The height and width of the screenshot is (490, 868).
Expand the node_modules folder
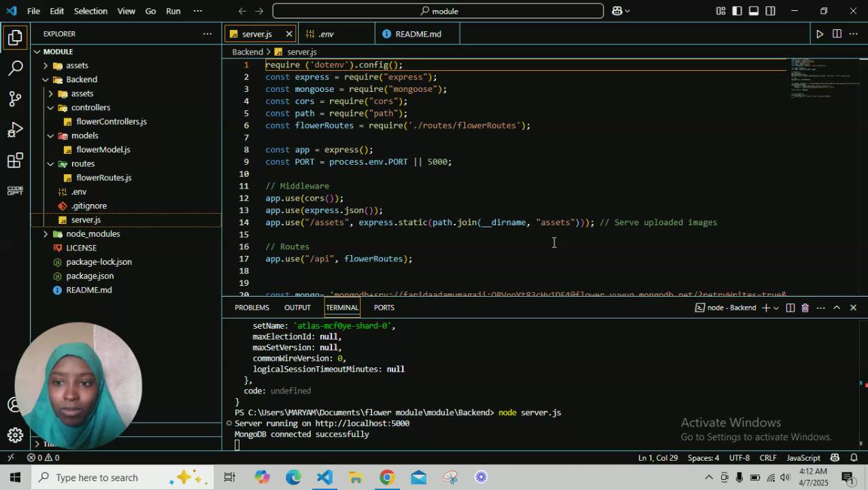93,234
